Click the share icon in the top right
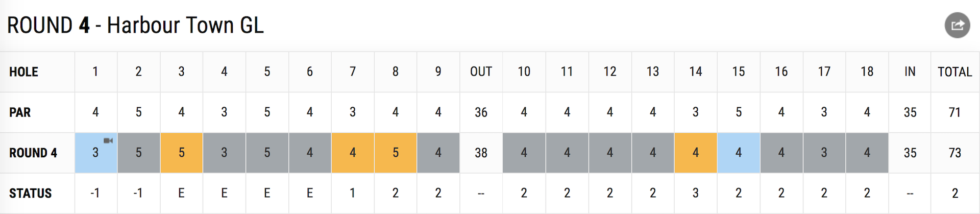This screenshot has width=980, height=214. (957, 25)
